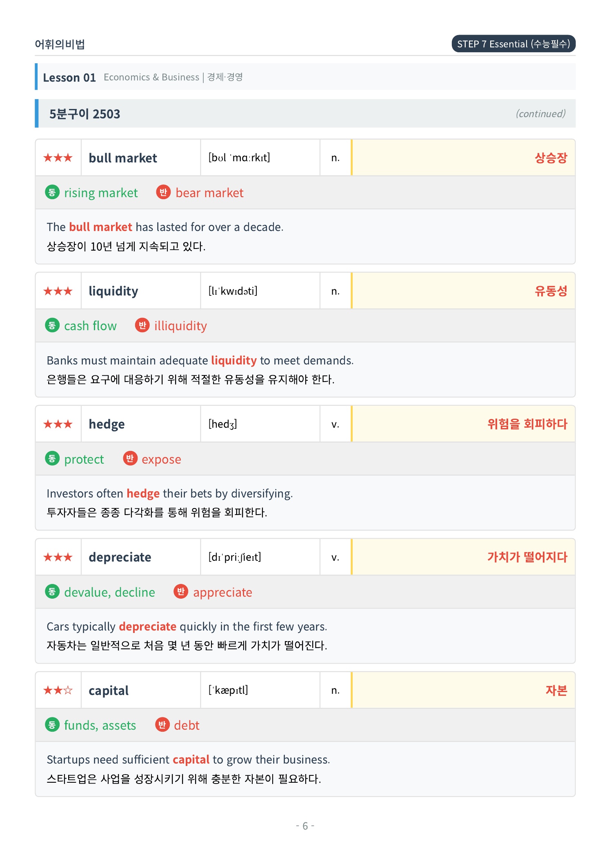Click the green 동 icon before funds, assets

[52, 725]
